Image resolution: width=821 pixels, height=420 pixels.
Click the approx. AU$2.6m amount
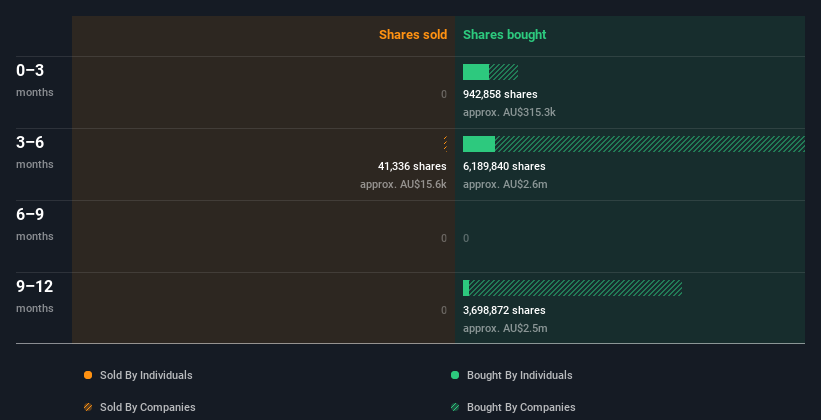tap(505, 184)
